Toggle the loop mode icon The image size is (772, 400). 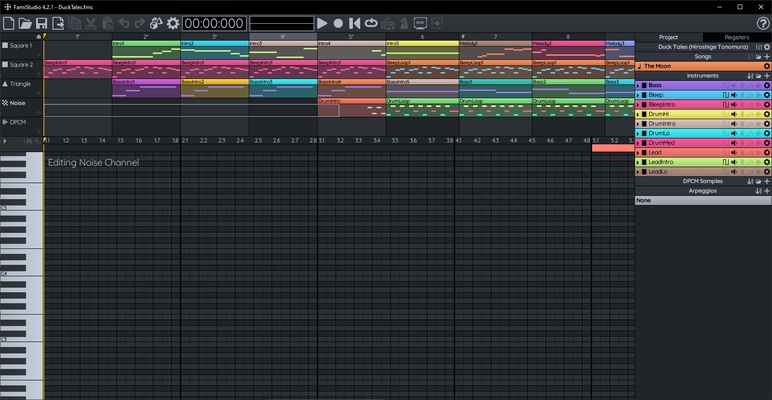(371, 23)
